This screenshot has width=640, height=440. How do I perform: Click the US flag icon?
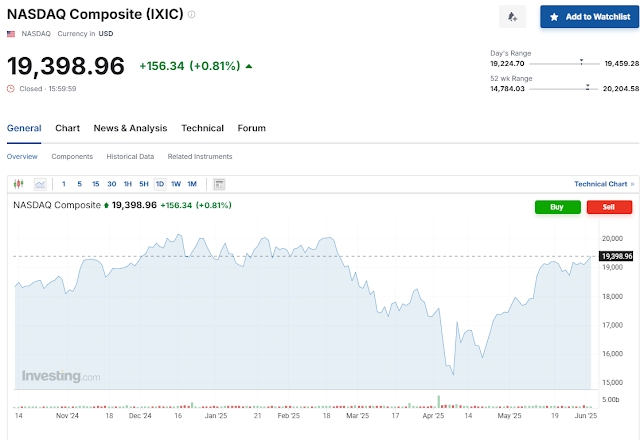(x=11, y=34)
